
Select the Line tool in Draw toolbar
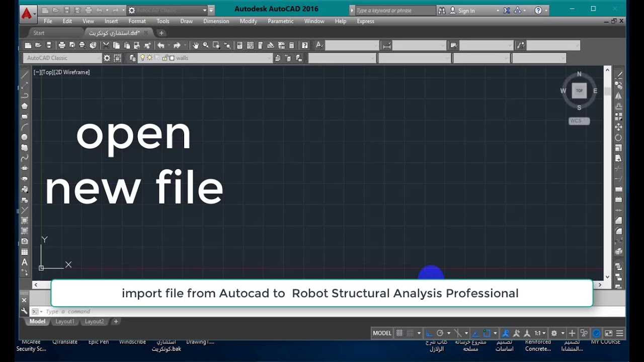point(24,75)
